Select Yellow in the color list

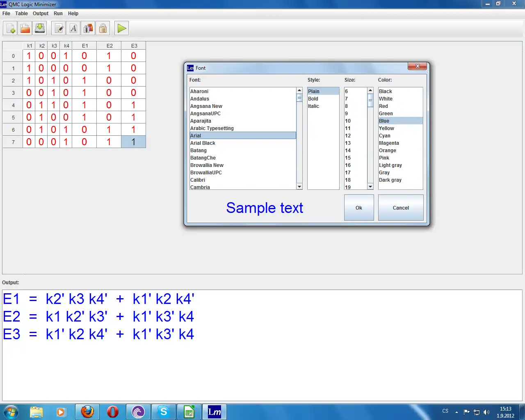400,128
